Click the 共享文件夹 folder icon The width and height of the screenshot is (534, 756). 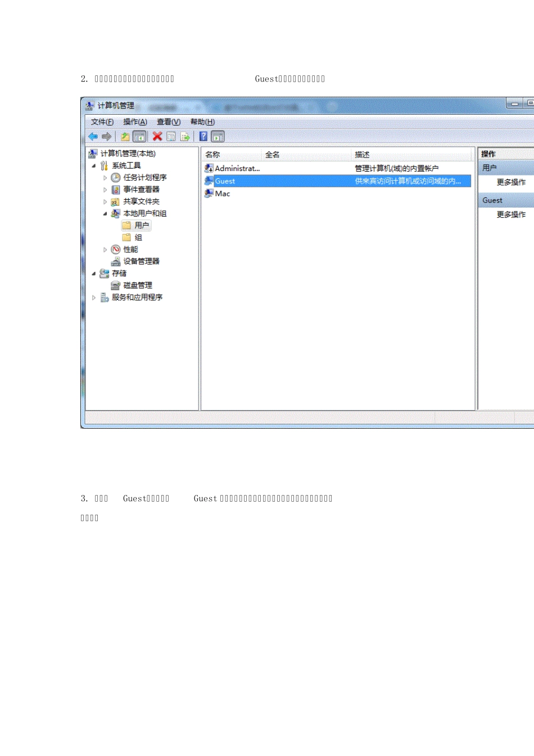tap(116, 201)
